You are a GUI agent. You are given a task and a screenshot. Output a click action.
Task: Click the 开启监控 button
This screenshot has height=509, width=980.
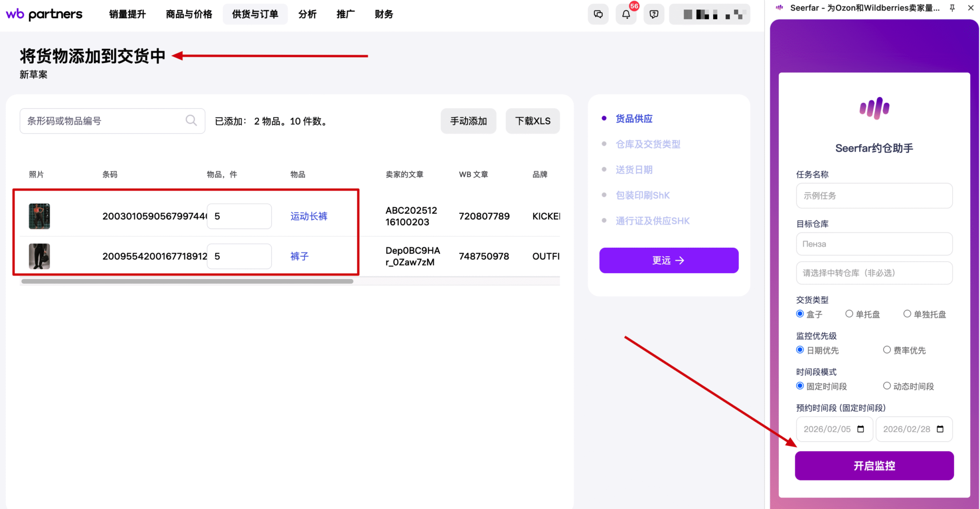[x=874, y=466]
